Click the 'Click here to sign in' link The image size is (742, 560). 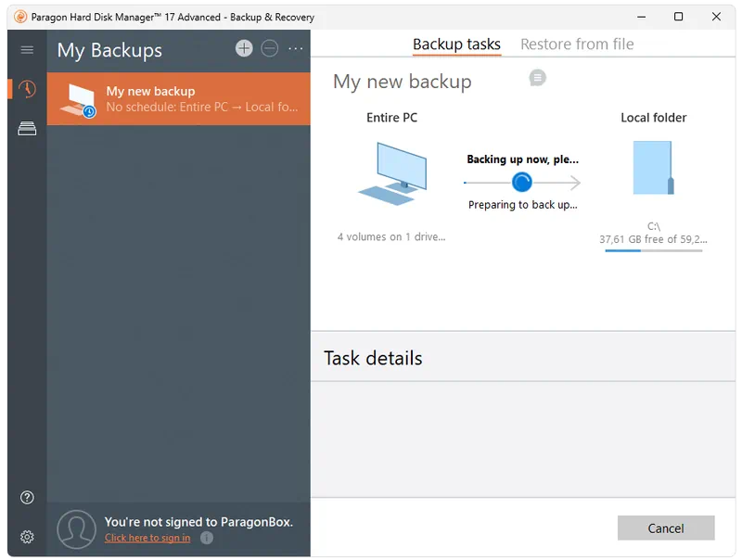point(147,538)
